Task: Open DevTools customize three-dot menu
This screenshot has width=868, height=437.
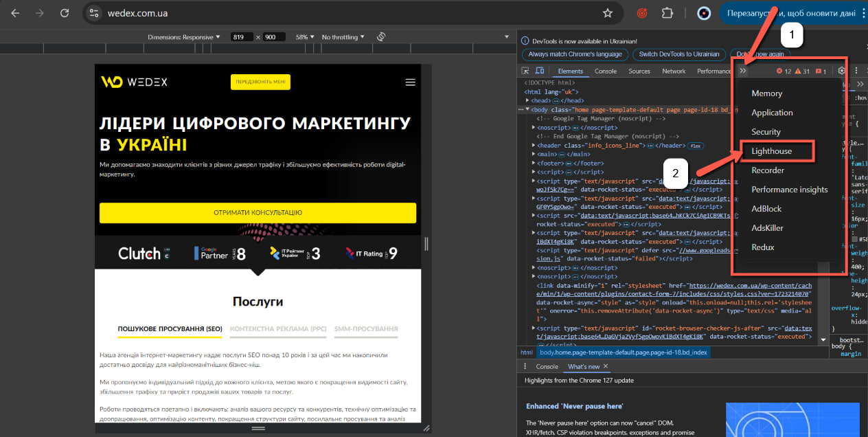Action: (x=856, y=71)
